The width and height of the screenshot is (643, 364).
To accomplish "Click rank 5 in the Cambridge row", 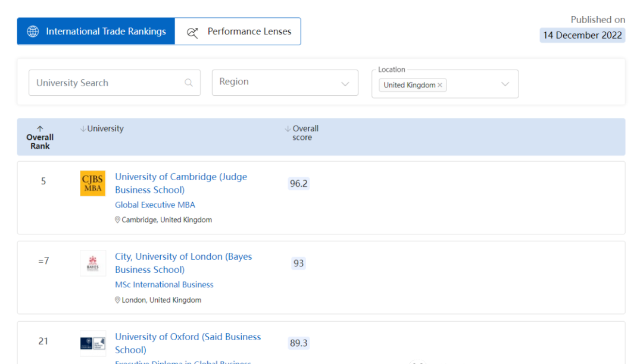I will coord(43,181).
